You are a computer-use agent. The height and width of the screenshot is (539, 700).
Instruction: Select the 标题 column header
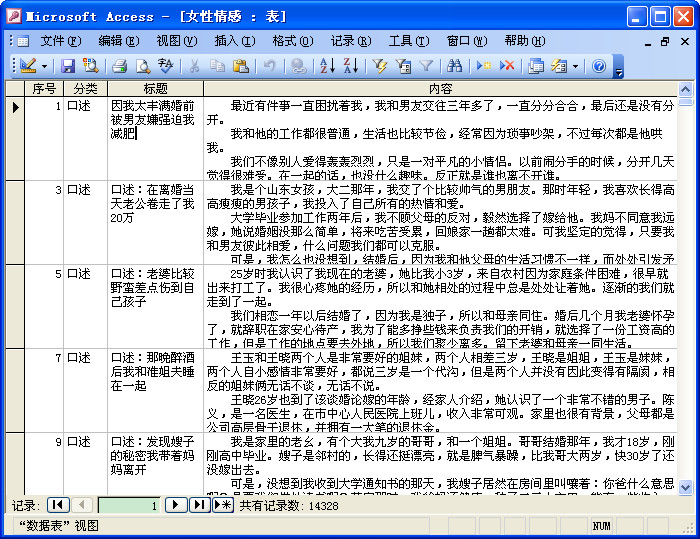point(155,88)
